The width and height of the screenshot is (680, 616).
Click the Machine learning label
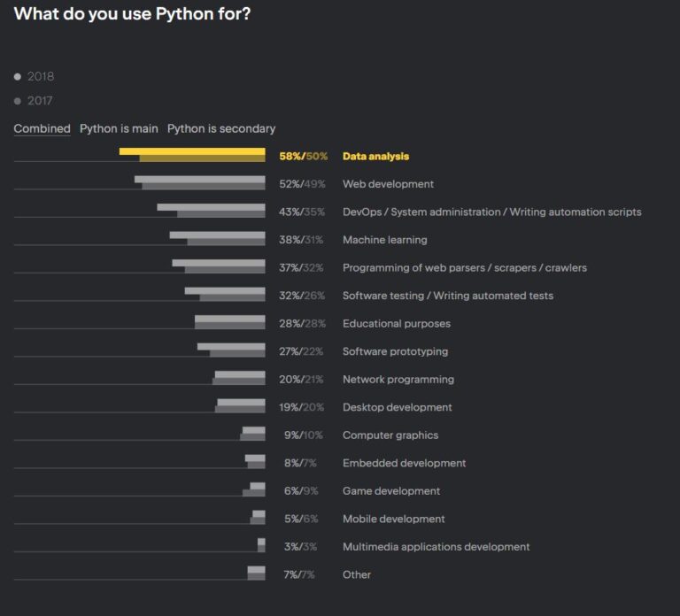[384, 240]
